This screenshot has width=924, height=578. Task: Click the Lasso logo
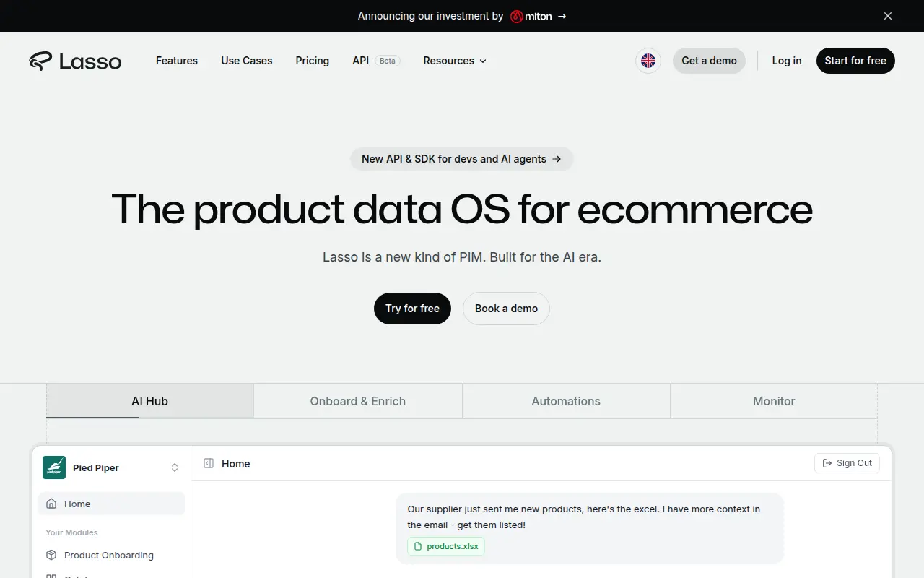pyautogui.click(x=75, y=61)
